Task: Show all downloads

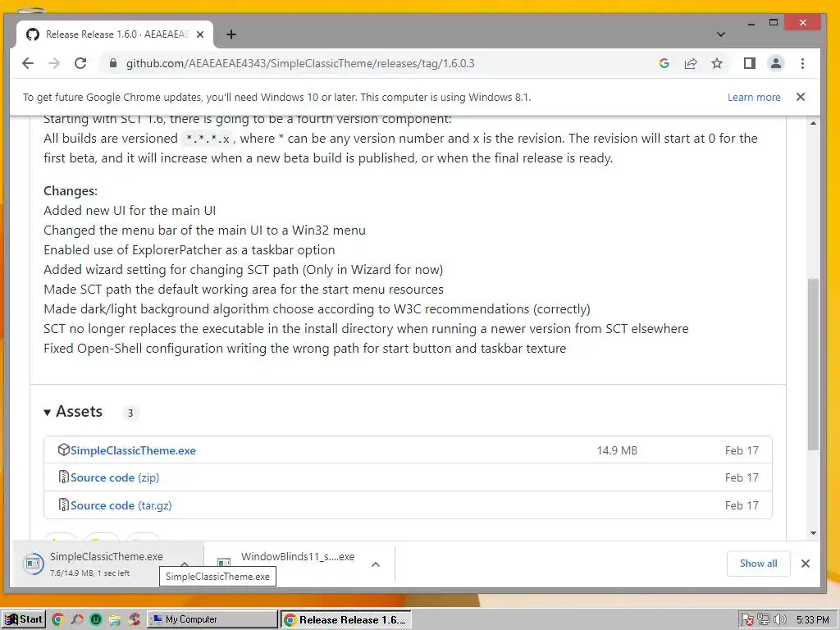Action: [x=758, y=564]
